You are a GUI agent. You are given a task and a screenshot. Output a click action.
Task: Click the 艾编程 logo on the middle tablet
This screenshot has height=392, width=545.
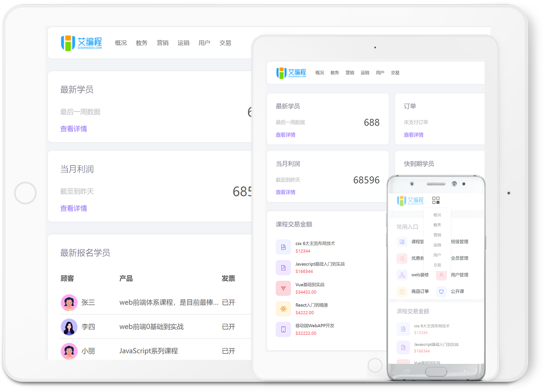(291, 73)
